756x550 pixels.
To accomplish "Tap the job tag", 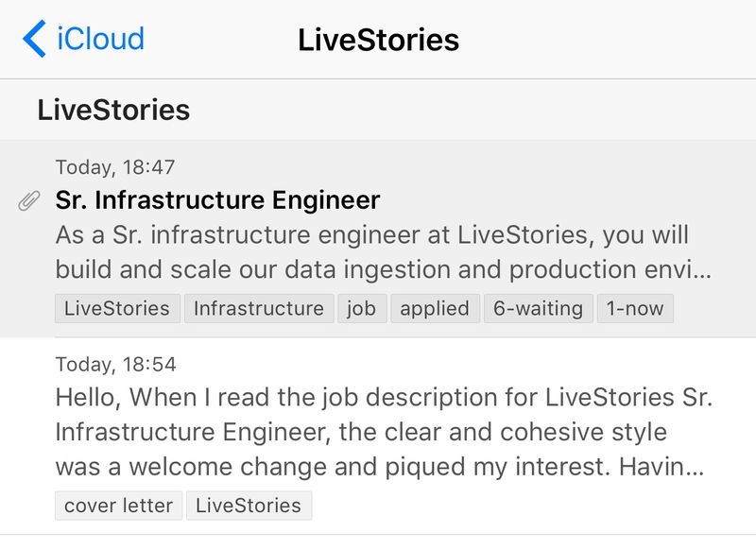I will (361, 308).
